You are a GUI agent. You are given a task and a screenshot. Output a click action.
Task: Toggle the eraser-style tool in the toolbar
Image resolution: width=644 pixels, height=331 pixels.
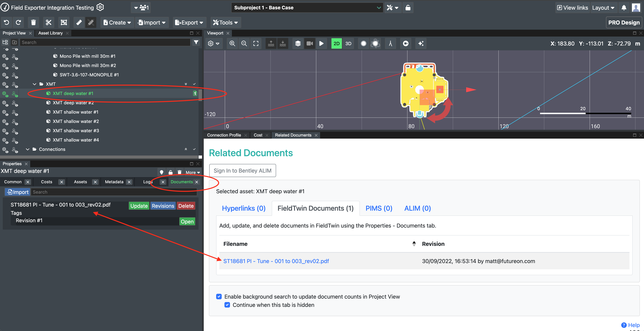pos(91,22)
